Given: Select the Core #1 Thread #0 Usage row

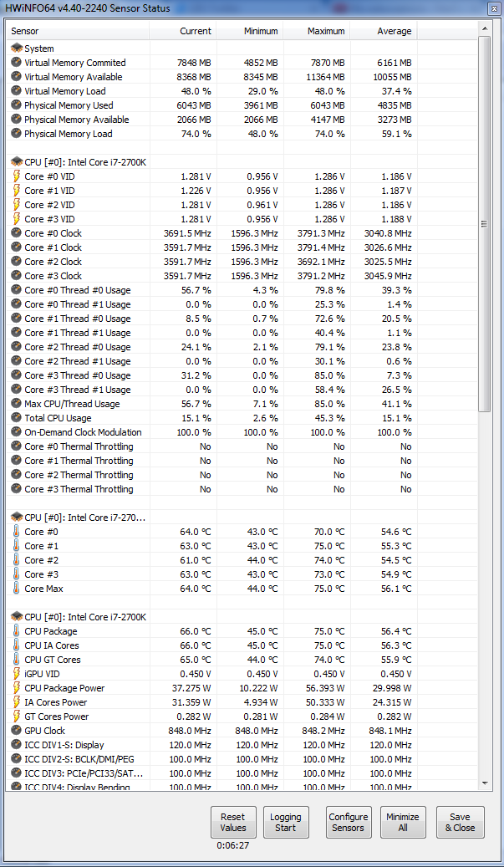Looking at the screenshot, I should (x=242, y=319).
